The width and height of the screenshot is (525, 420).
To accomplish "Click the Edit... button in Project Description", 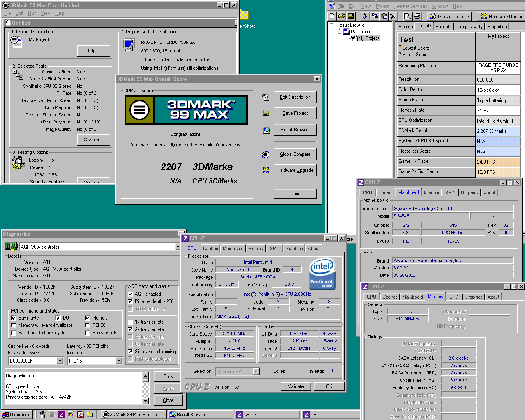I will click(x=94, y=50).
